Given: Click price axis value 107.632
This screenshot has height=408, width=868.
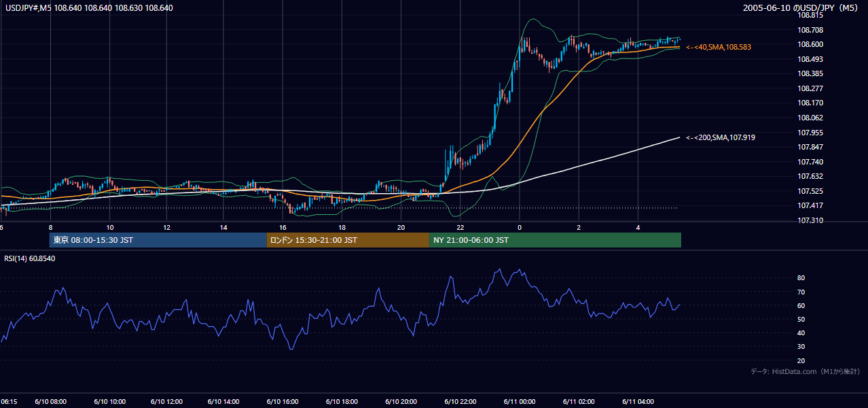Looking at the screenshot, I should coord(810,177).
